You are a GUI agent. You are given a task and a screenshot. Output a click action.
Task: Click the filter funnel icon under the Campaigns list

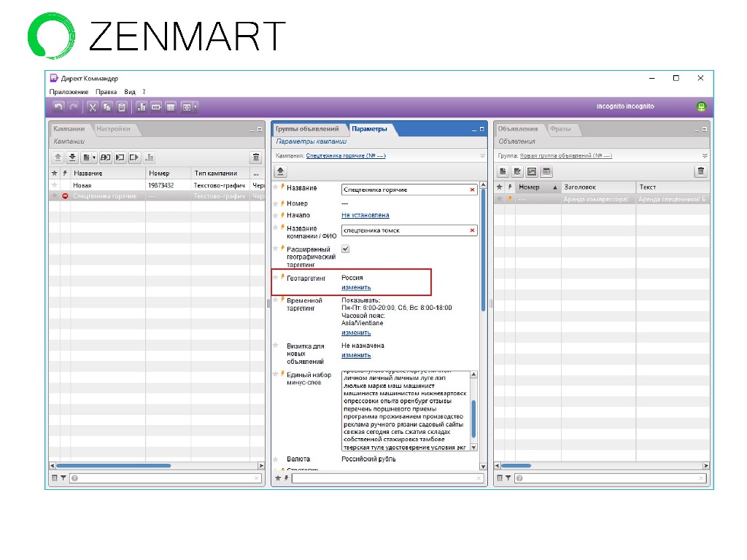63,478
